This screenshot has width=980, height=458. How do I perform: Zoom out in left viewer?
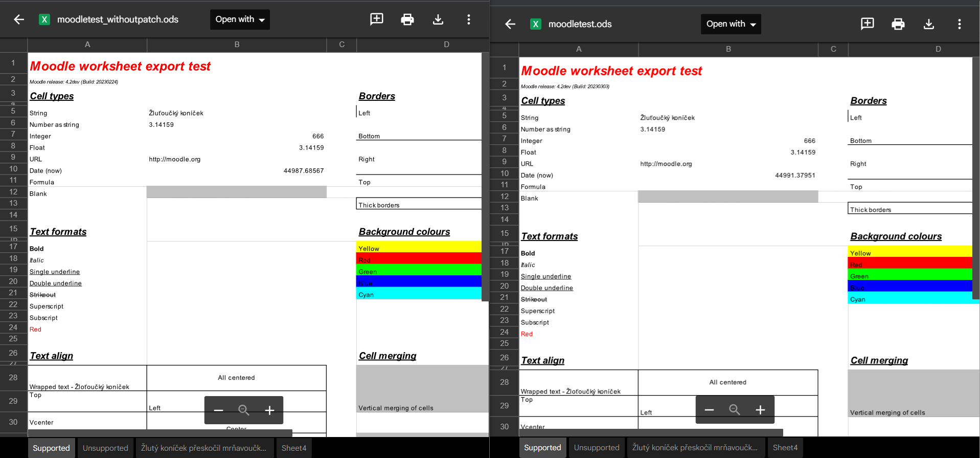(x=218, y=410)
